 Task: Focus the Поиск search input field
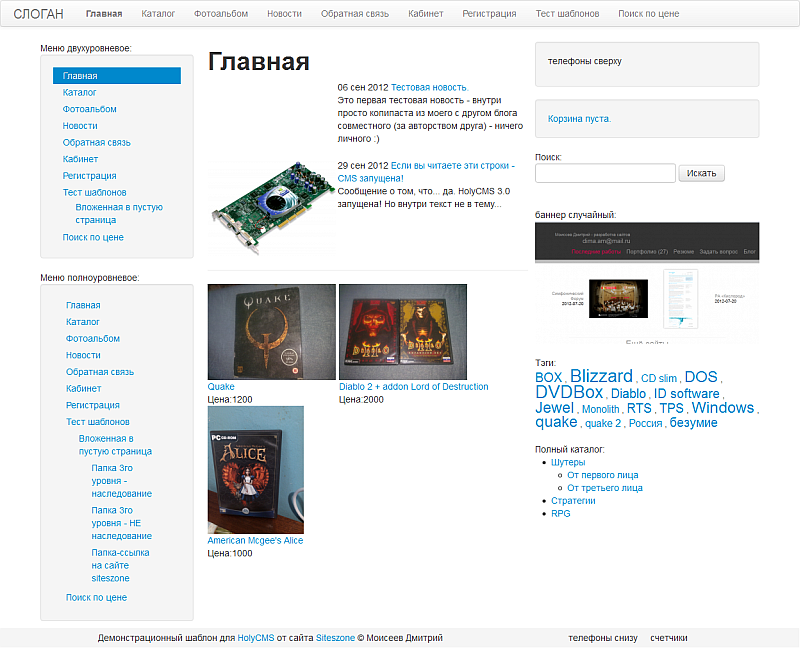point(605,173)
